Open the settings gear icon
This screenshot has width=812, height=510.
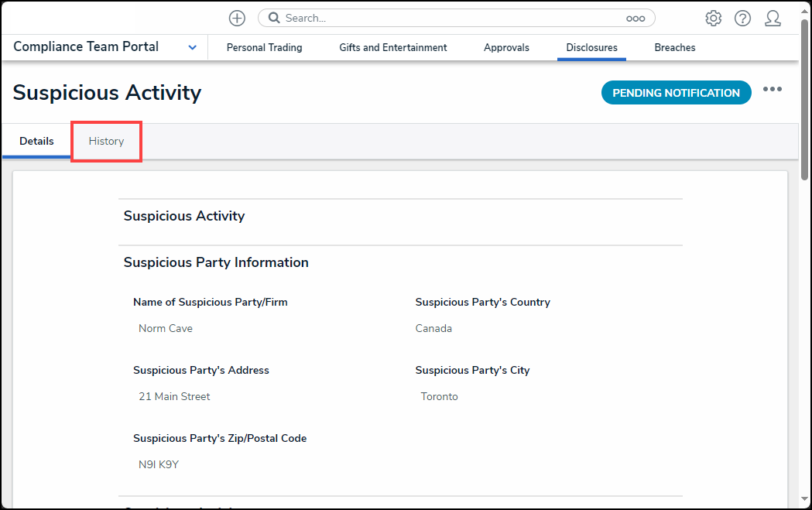[x=713, y=18]
